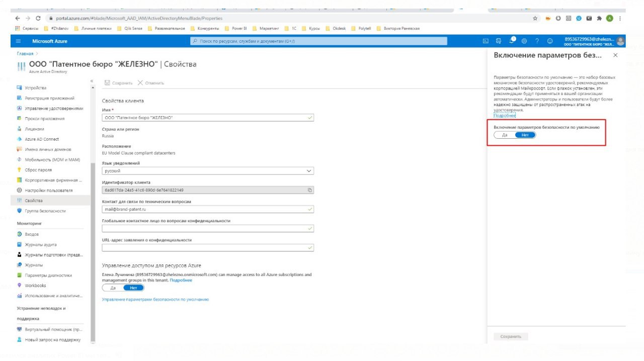The width and height of the screenshot is (644, 361).
Task: Open the Power BI bookmark folder
Action: pyautogui.click(x=236, y=29)
